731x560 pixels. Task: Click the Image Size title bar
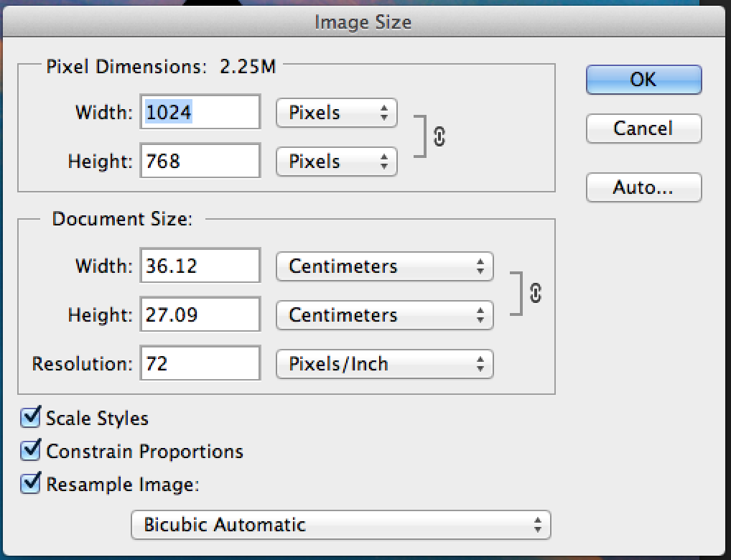pyautogui.click(x=363, y=23)
